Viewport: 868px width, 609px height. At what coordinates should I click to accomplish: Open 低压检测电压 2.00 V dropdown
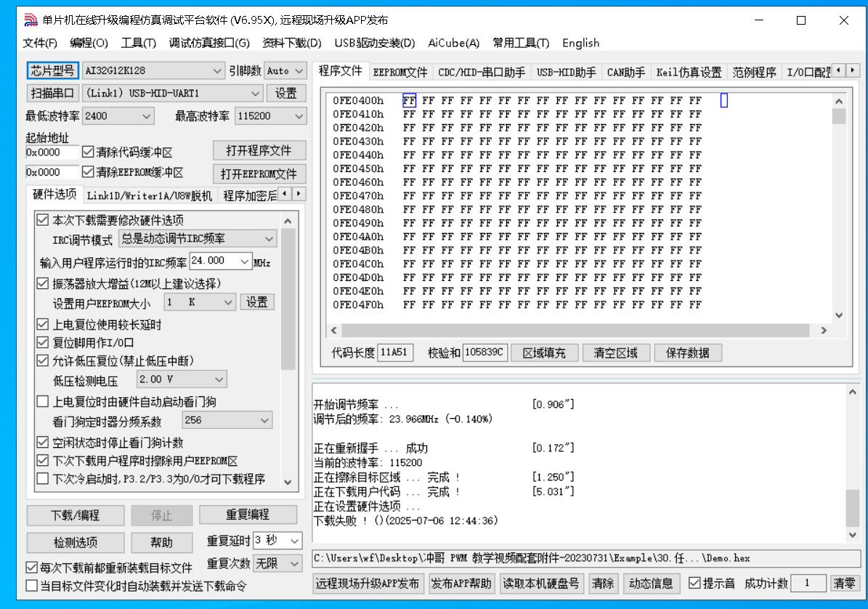click(181, 380)
